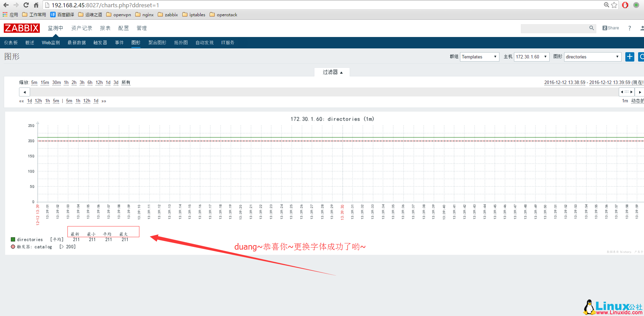The width and height of the screenshot is (644, 316).
Task: Set zoom to 12h
Action: pyautogui.click(x=99, y=83)
